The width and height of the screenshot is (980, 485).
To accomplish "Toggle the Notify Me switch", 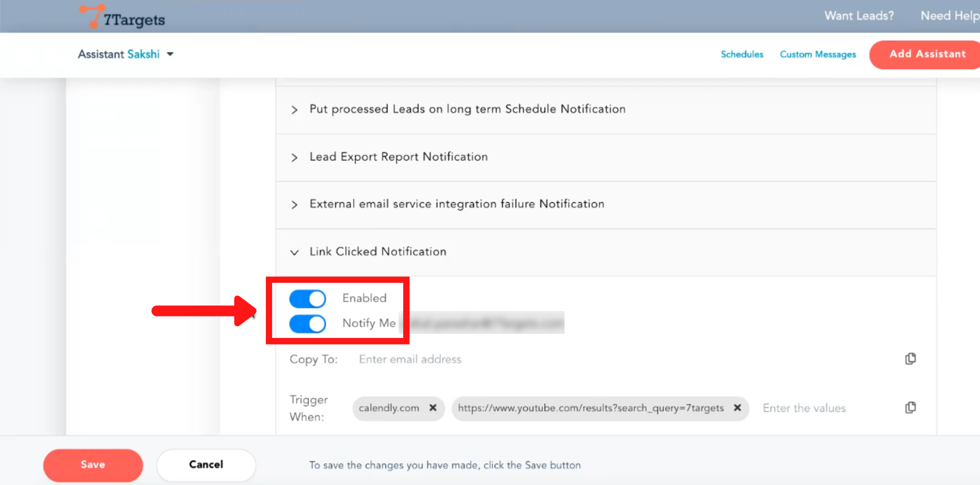I will pos(307,324).
